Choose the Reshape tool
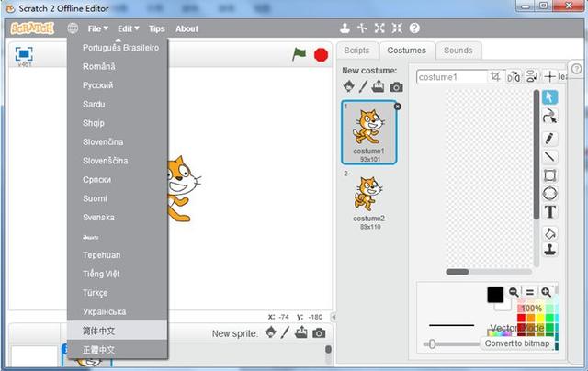 [549, 117]
